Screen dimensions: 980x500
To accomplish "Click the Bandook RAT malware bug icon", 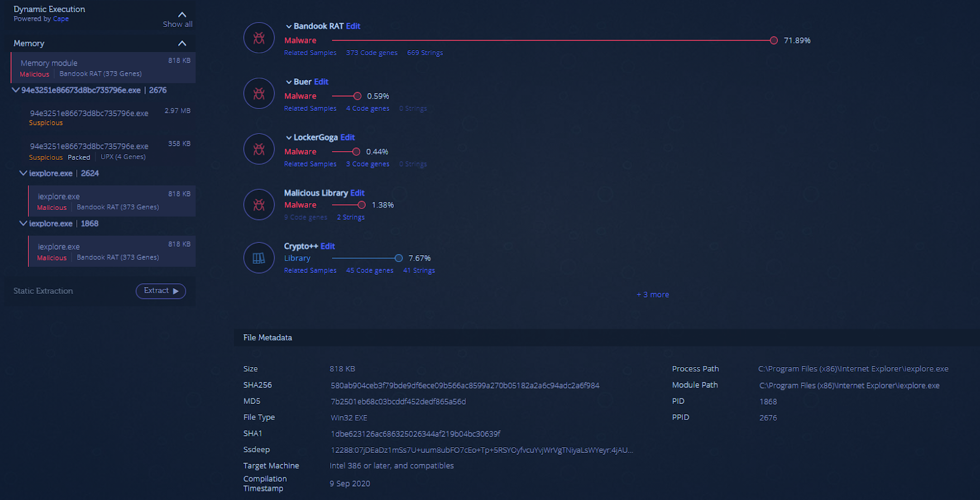I will [259, 38].
